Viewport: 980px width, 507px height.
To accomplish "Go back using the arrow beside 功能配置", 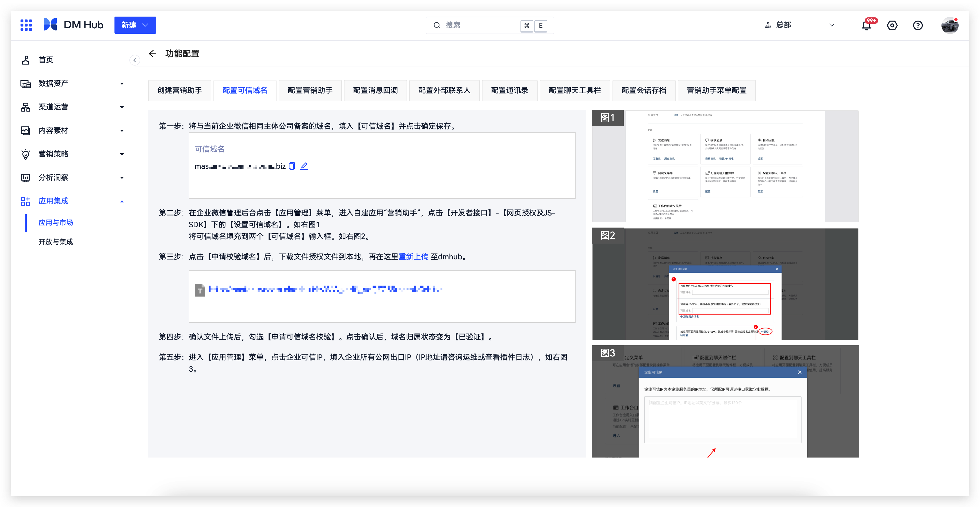I will point(152,54).
